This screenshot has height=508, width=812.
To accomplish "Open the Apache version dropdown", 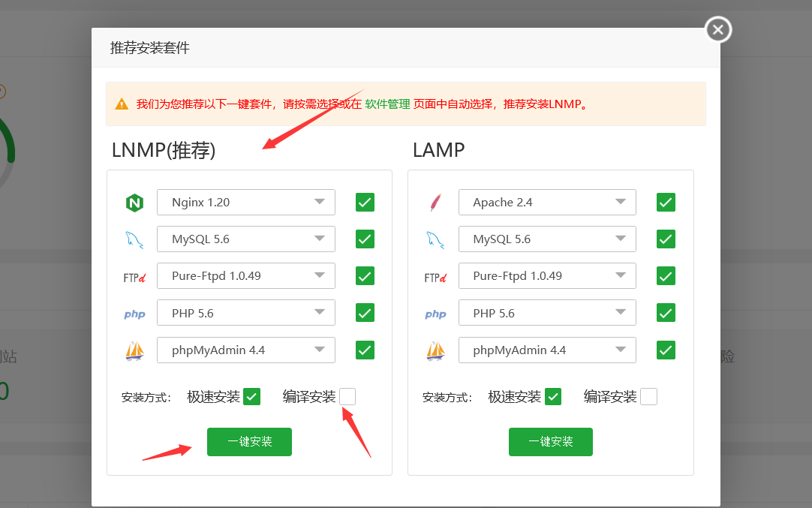I will tap(547, 202).
